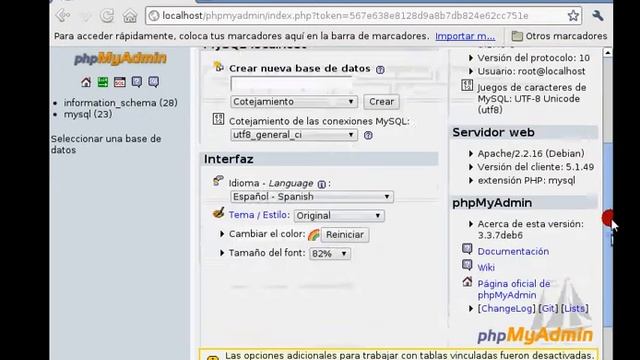This screenshot has height=360, width=640.
Task: Open the Git link
Action: [x=548, y=309]
